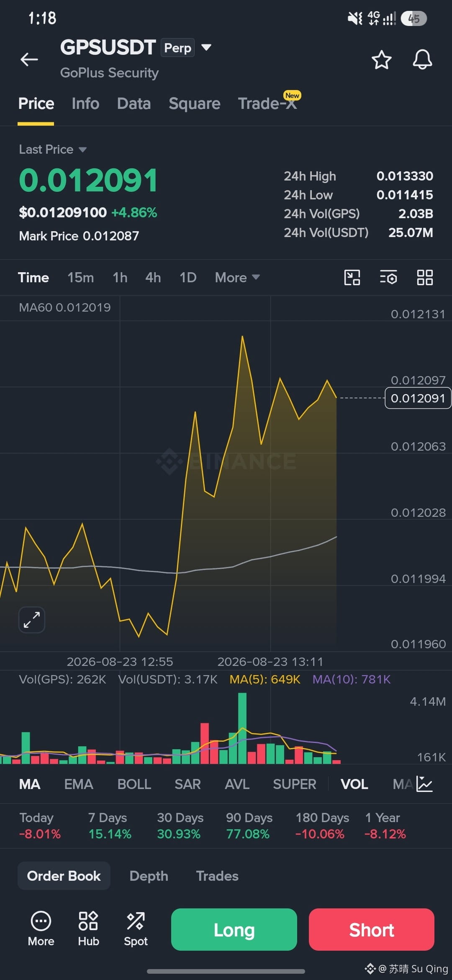This screenshot has height=980, width=452.
Task: Tap the highest price peak on chart
Action: pos(242,336)
